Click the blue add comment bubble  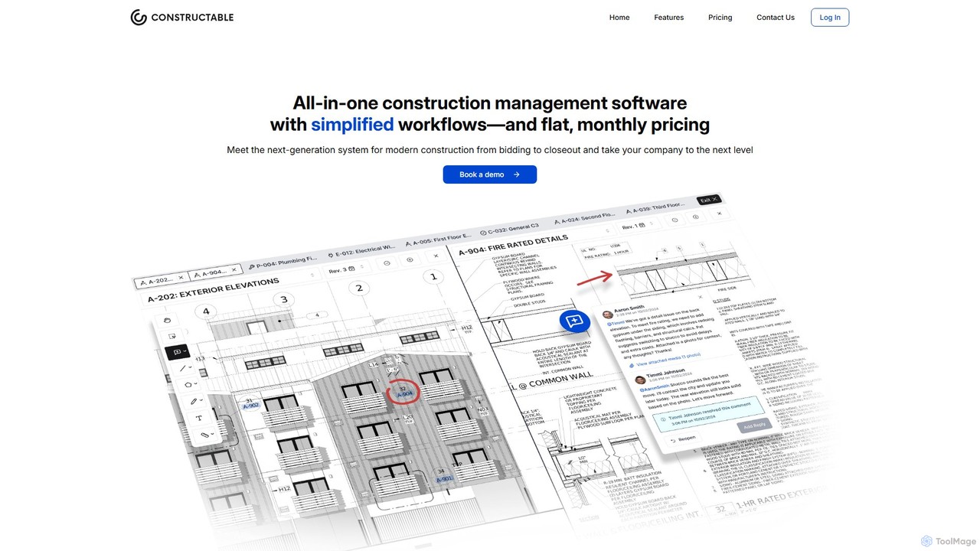pyautogui.click(x=575, y=321)
